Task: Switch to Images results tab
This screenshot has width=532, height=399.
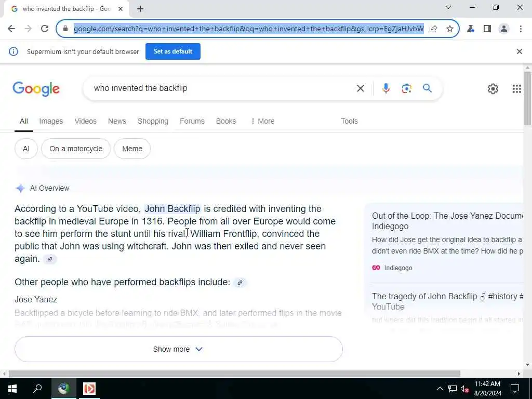Action: point(51,121)
